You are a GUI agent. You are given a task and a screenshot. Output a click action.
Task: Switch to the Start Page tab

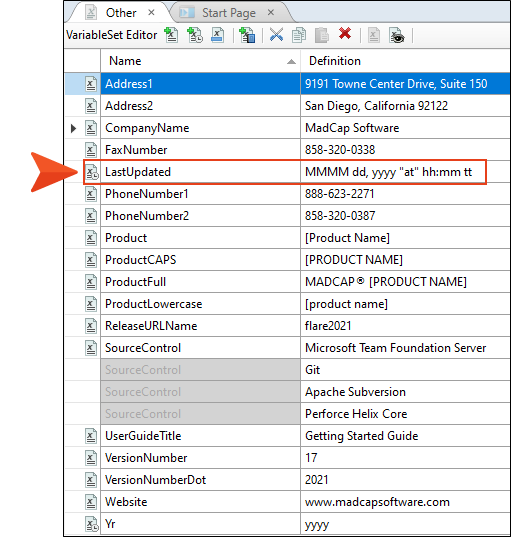point(229,13)
